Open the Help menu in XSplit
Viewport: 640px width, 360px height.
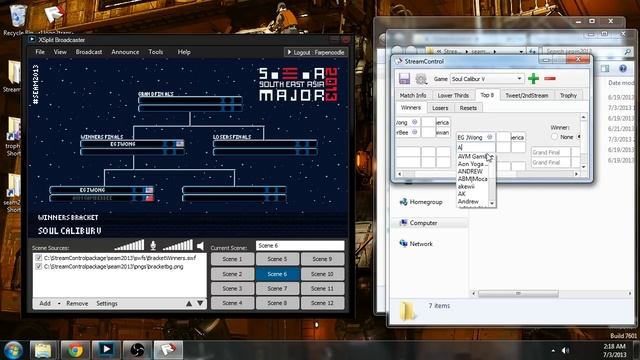click(184, 52)
